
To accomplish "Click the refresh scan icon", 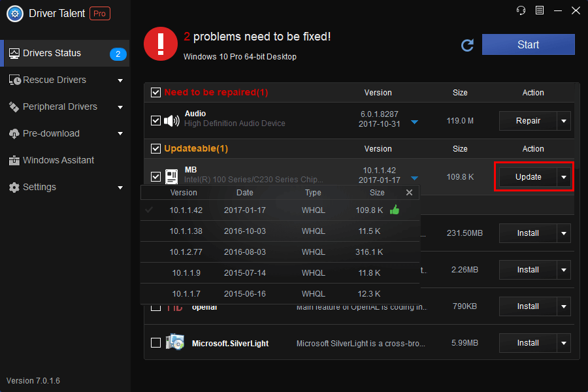I will tap(467, 45).
